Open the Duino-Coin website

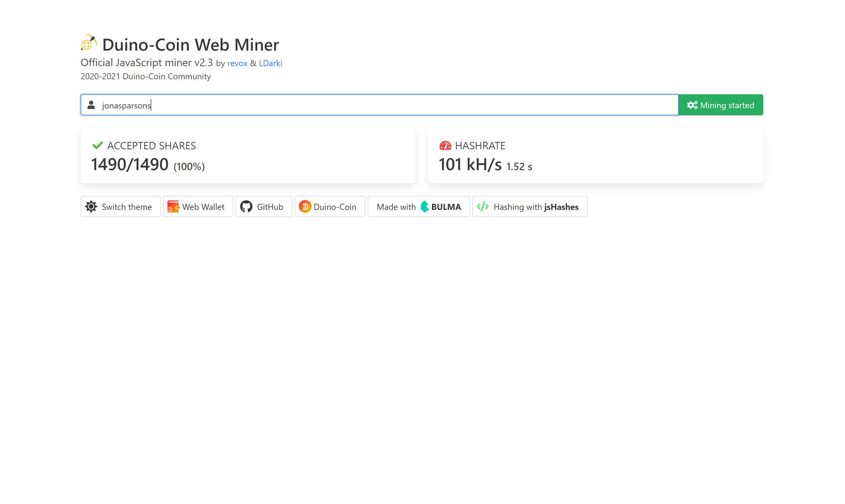[x=330, y=207]
